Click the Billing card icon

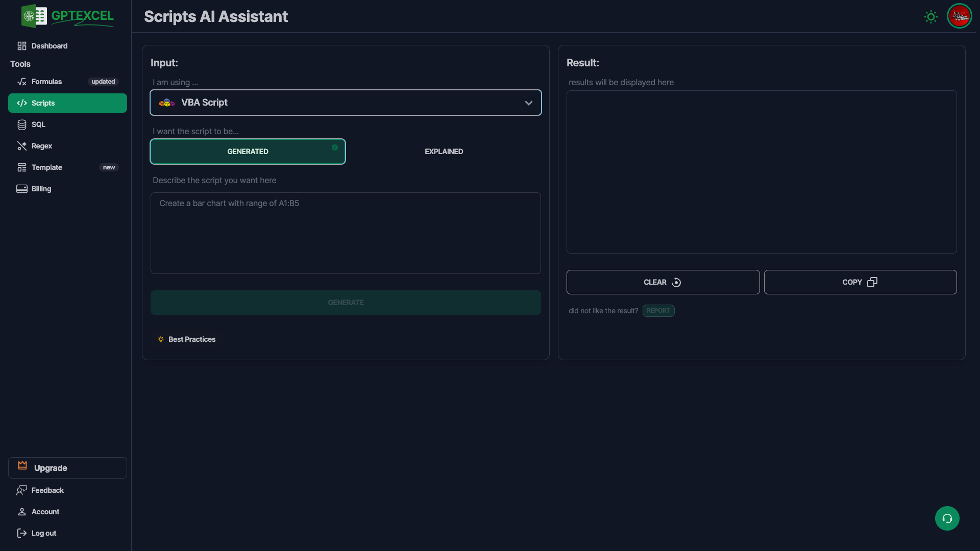pyautogui.click(x=21, y=189)
